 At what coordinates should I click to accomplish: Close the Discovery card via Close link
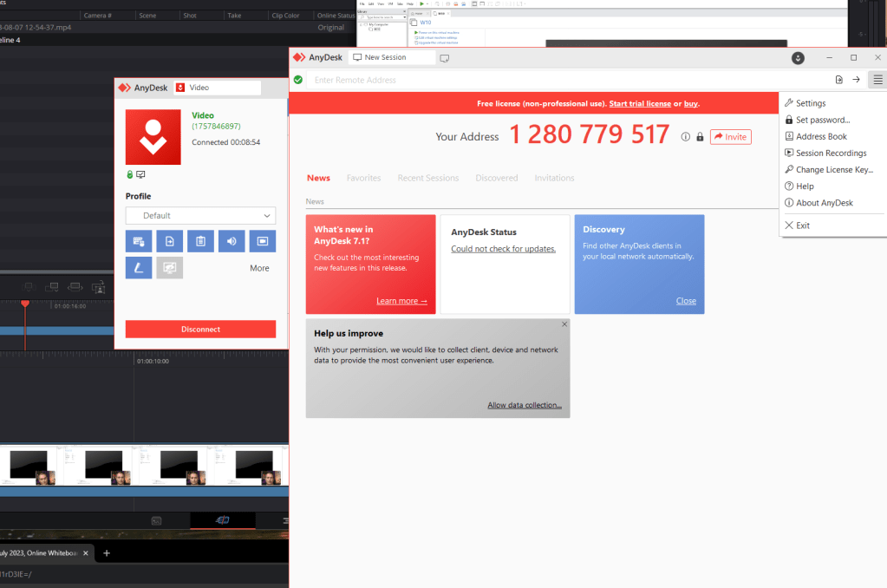686,301
